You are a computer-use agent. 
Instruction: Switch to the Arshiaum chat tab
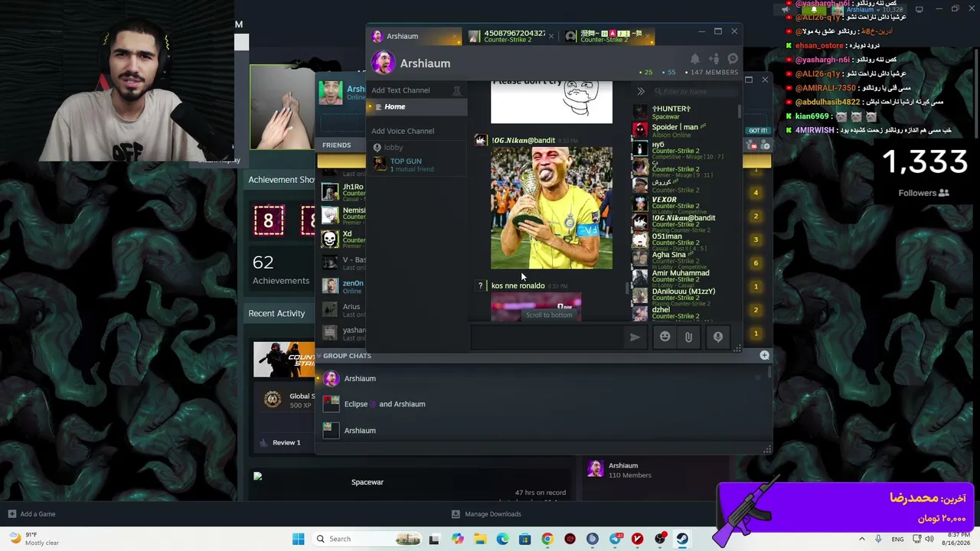tap(415, 36)
